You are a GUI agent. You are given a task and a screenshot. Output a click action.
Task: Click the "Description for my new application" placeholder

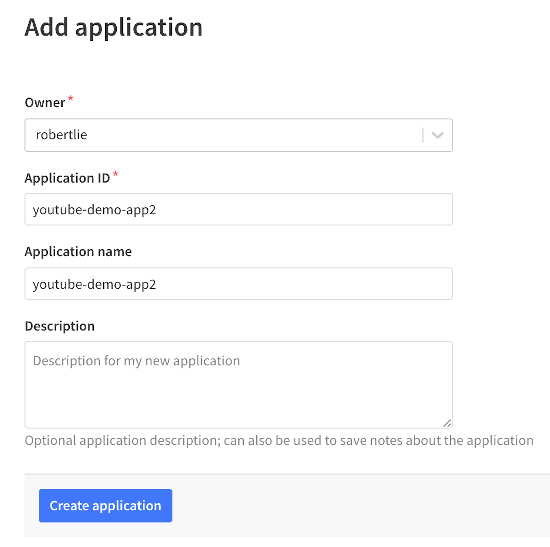click(136, 361)
